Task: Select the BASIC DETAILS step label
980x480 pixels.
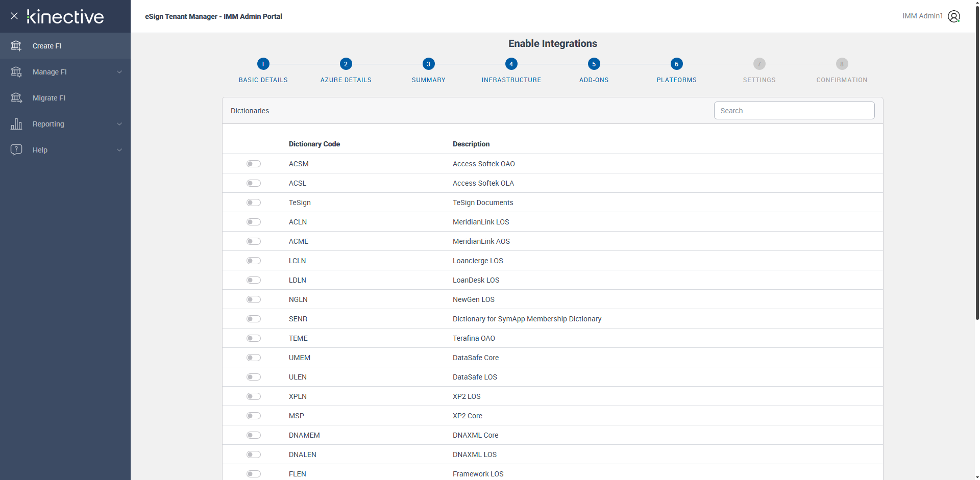Action: click(263, 80)
